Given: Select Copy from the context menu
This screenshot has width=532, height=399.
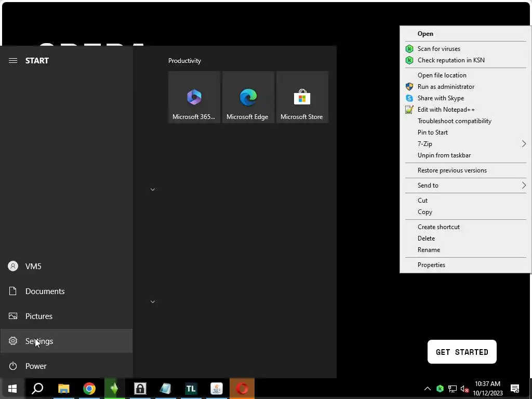Looking at the screenshot, I should (465, 212).
